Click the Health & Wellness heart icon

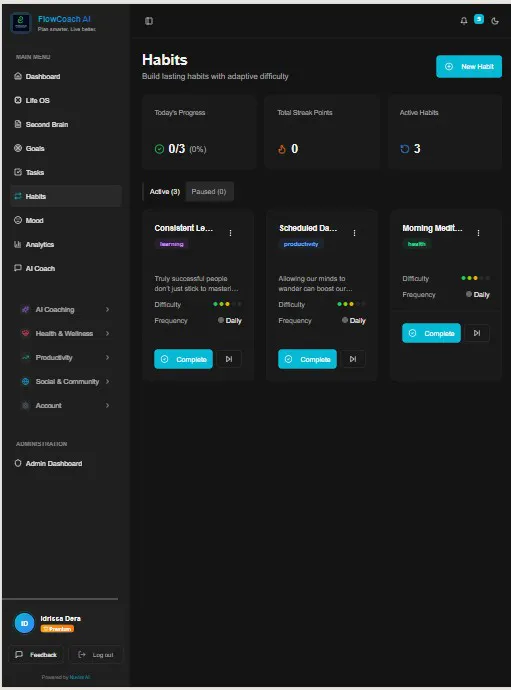tap(26, 333)
